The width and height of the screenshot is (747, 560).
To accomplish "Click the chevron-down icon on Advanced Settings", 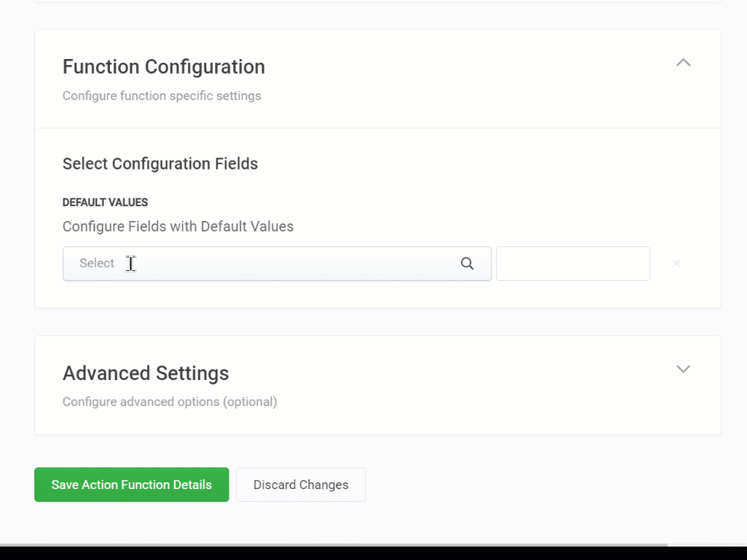I will pos(683,369).
